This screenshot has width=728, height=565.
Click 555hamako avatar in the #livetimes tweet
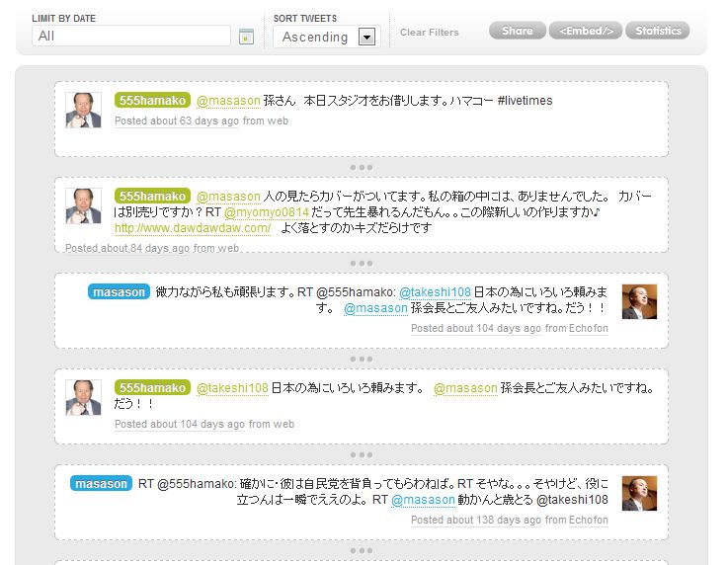84,110
